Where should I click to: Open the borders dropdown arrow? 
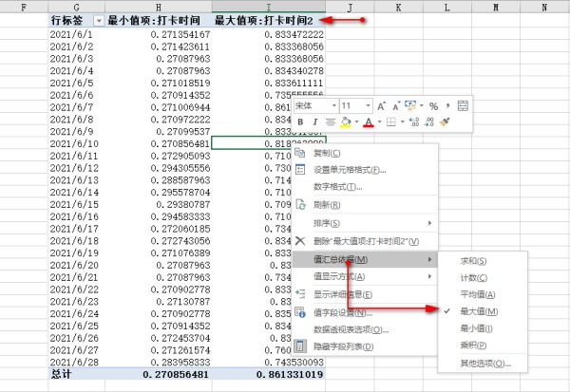402,122
